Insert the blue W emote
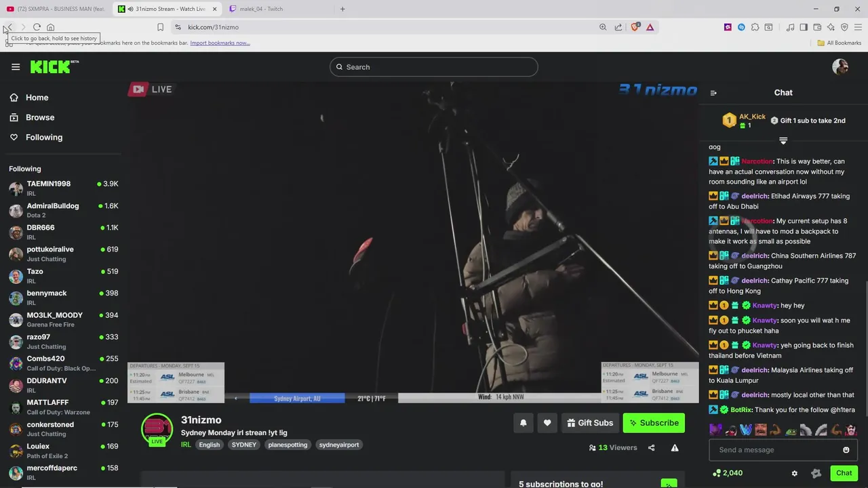 [747, 430]
